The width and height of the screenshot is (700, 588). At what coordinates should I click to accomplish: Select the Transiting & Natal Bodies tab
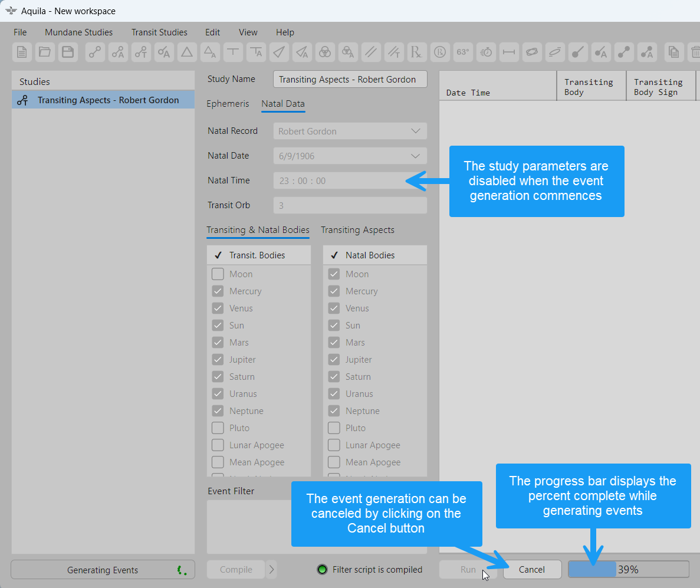point(258,230)
